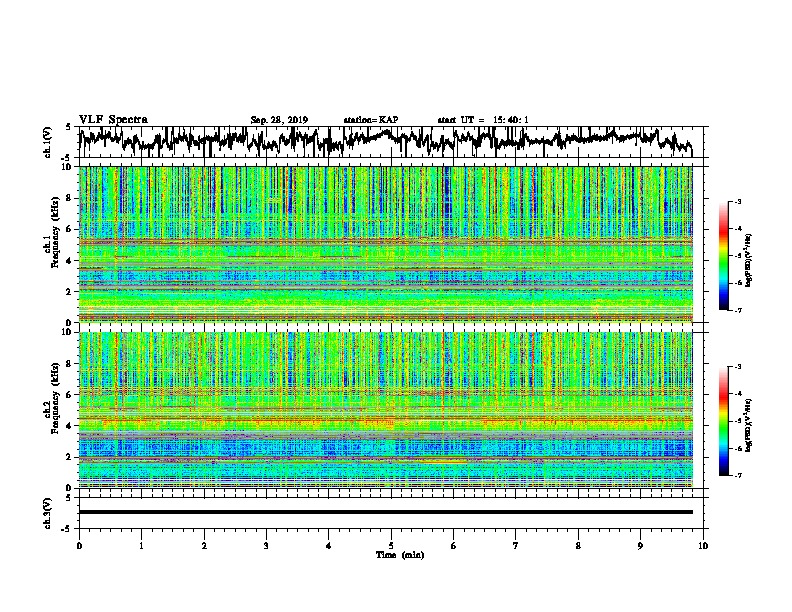Click the time-axis tick label '8'
Viewport: 792px width, 612px height.
pos(578,546)
